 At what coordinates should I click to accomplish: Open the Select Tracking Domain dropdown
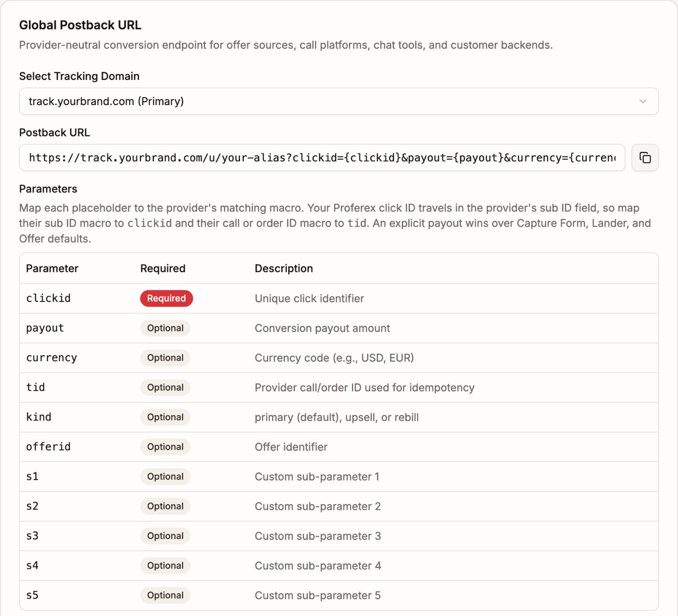point(339,101)
